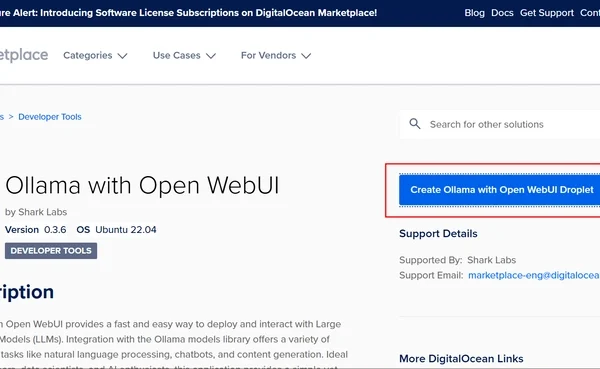Go to Docs in top bar
This screenshot has width=600, height=369.
coord(502,13)
